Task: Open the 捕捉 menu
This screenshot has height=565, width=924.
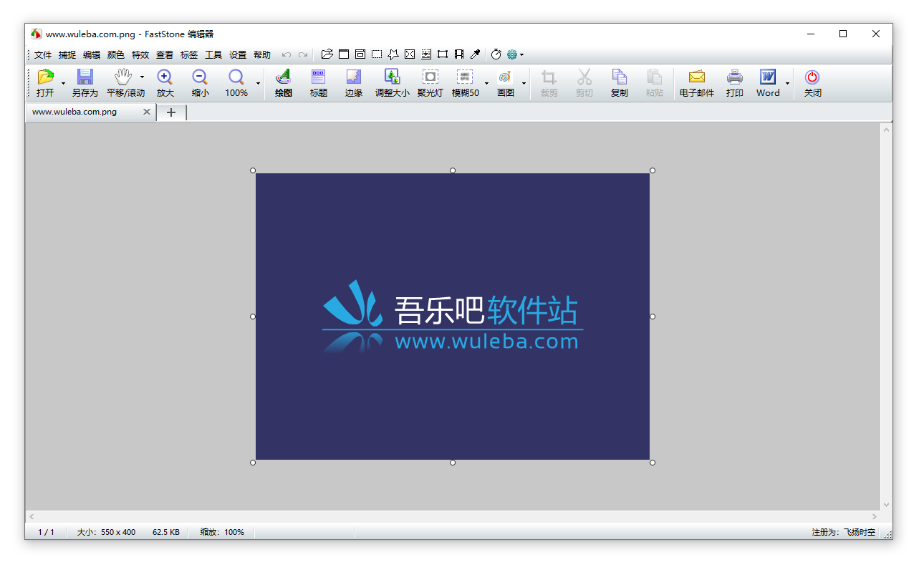Action: [67, 54]
